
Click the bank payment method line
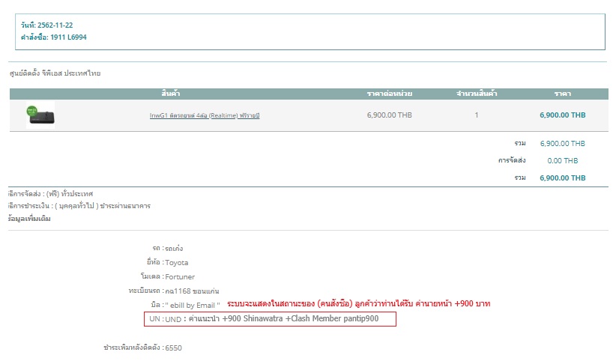[79, 205]
